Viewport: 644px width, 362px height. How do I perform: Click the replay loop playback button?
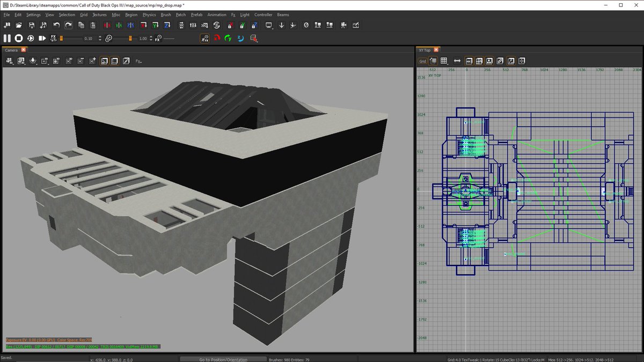tap(31, 38)
